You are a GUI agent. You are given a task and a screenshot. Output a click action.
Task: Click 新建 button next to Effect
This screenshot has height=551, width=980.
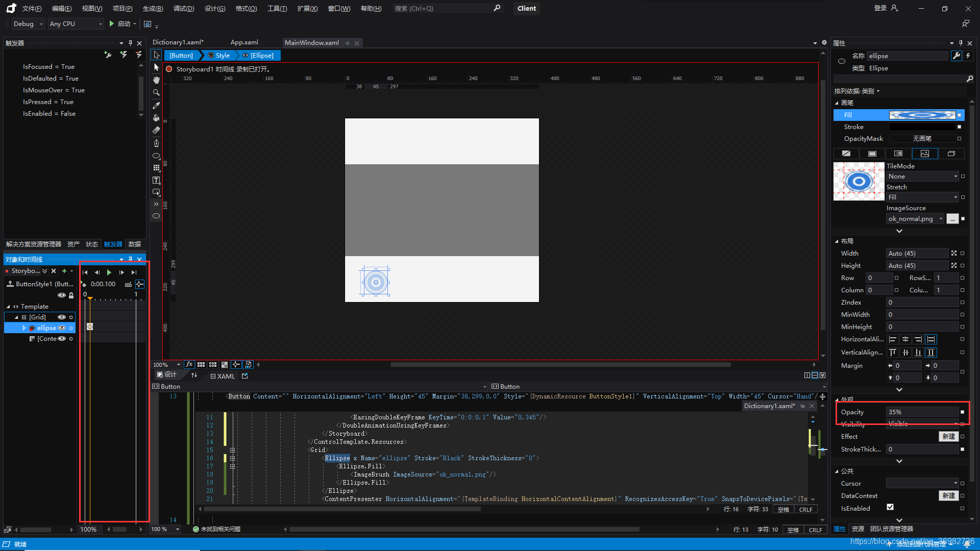click(948, 437)
